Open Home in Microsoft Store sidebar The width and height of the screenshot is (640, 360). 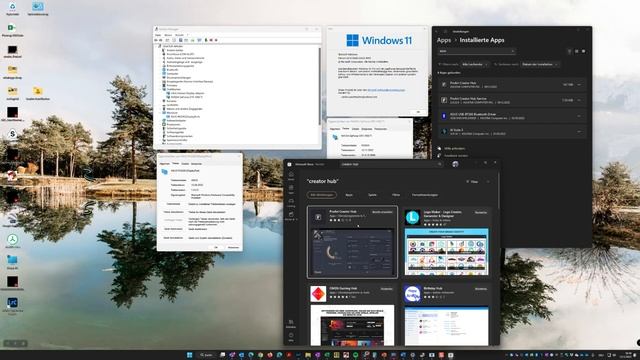tap(291, 176)
